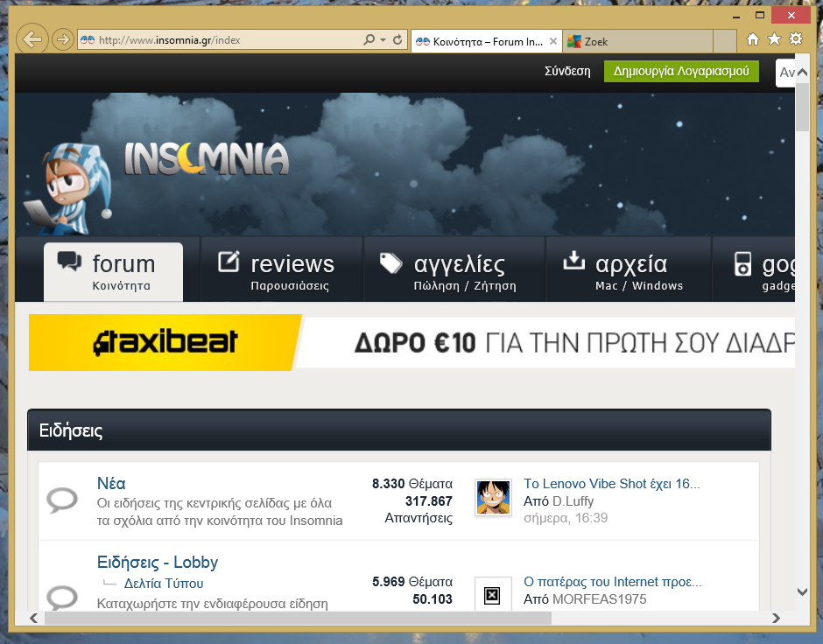
Task: Switch to the Zoek tab
Action: click(x=637, y=41)
